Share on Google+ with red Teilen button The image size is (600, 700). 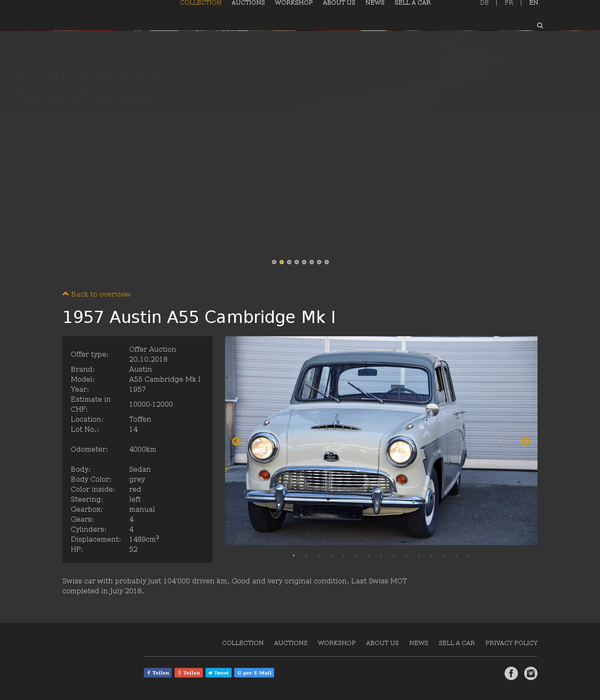(x=189, y=673)
